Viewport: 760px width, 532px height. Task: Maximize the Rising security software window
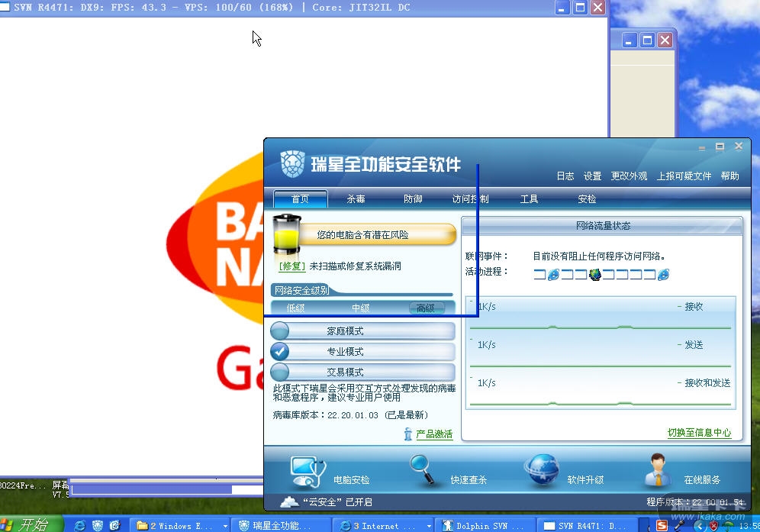[720, 147]
